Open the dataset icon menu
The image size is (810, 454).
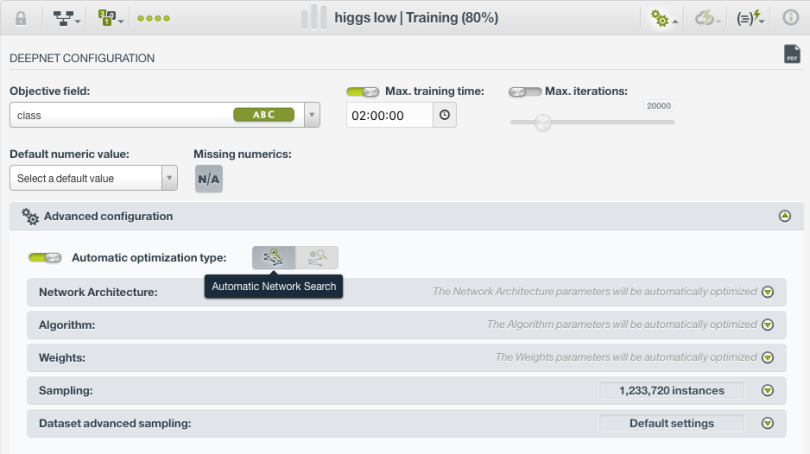(109, 18)
